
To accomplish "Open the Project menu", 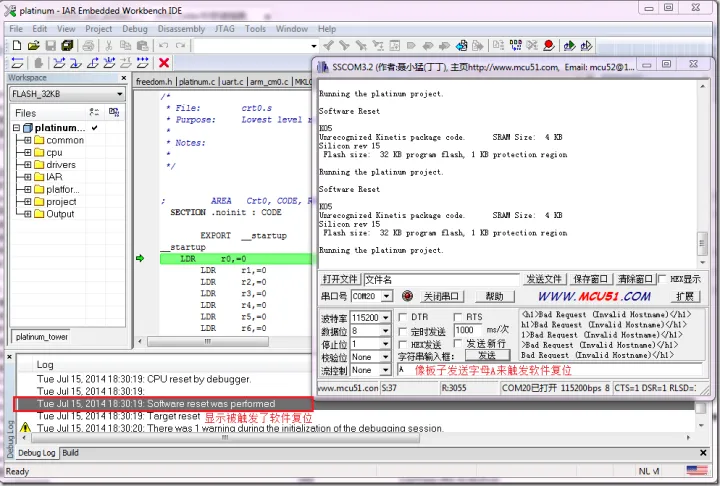I will point(98,29).
